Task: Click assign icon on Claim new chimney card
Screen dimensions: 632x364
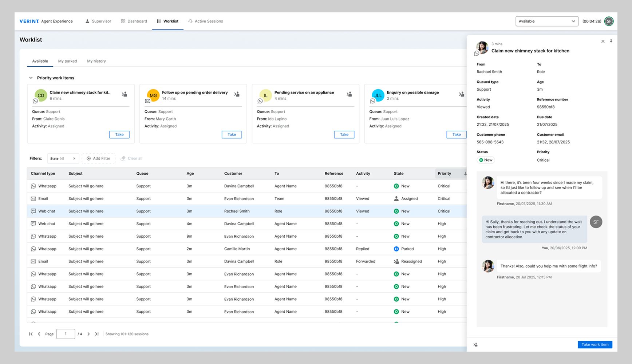Action: (125, 94)
